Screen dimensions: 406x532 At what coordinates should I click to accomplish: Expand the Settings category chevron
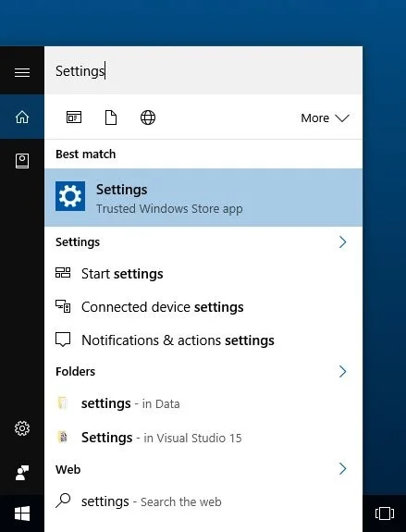(342, 242)
